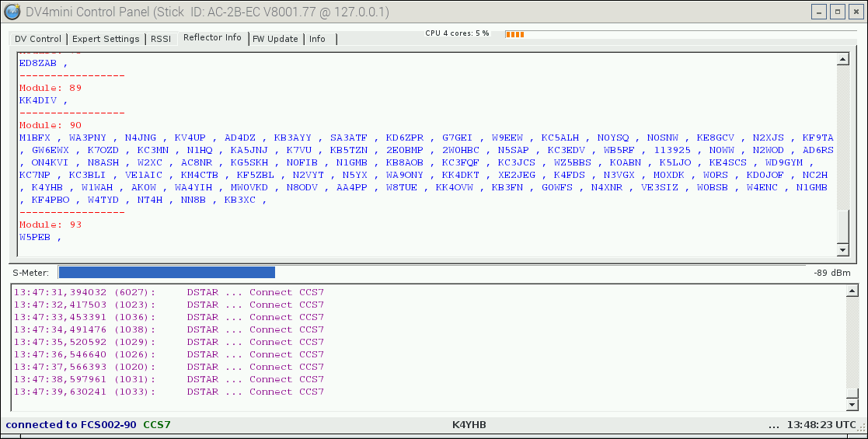The height and width of the screenshot is (439, 868).
Task: Open the RSSI tab
Action: coord(161,39)
